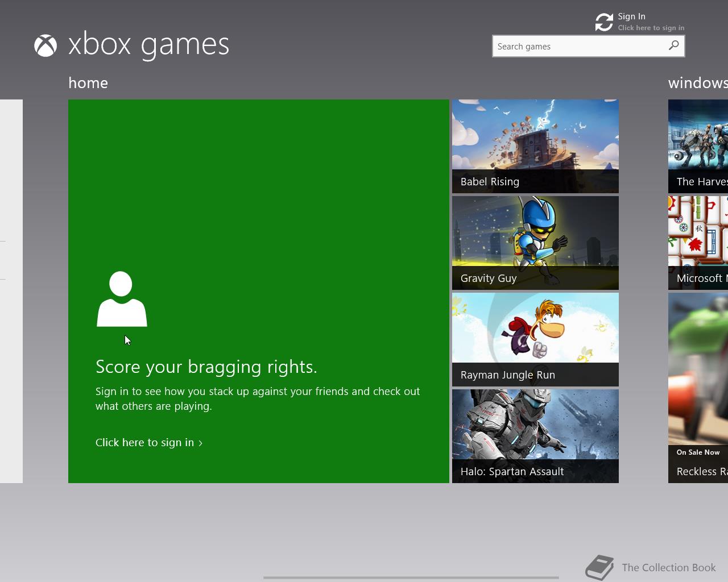The image size is (728, 582).
Task: Click The Collection Book icon
Action: click(x=600, y=568)
